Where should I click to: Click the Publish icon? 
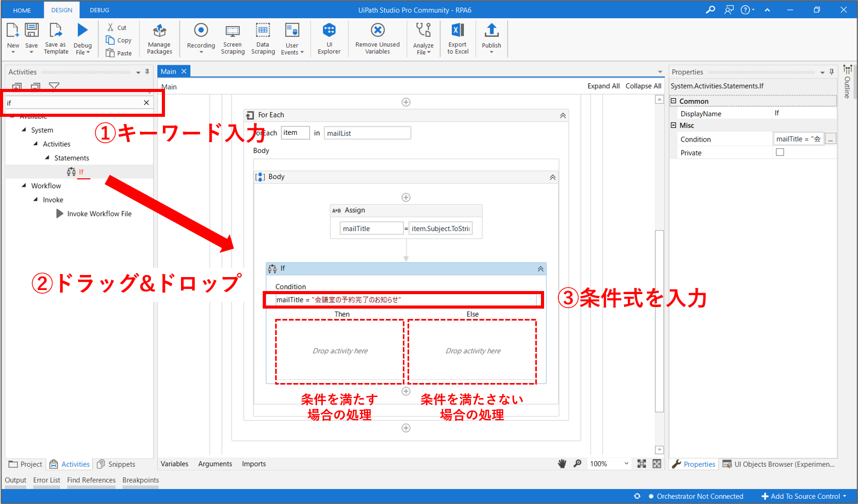coord(491,31)
